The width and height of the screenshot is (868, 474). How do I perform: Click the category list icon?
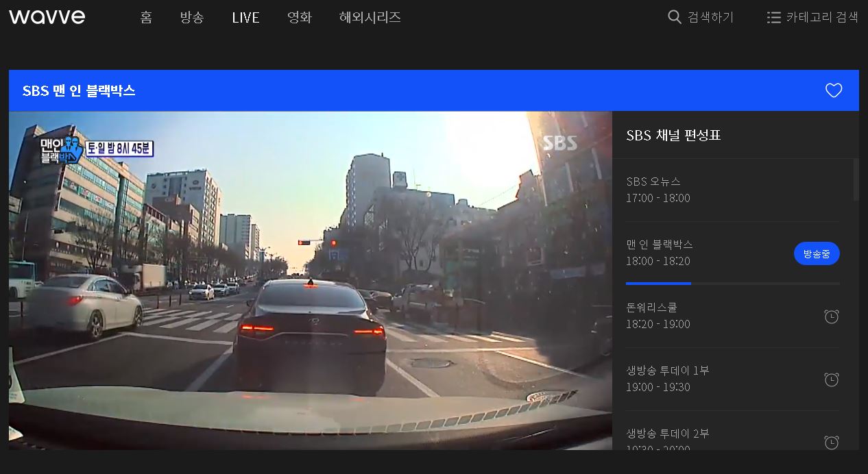tap(774, 17)
